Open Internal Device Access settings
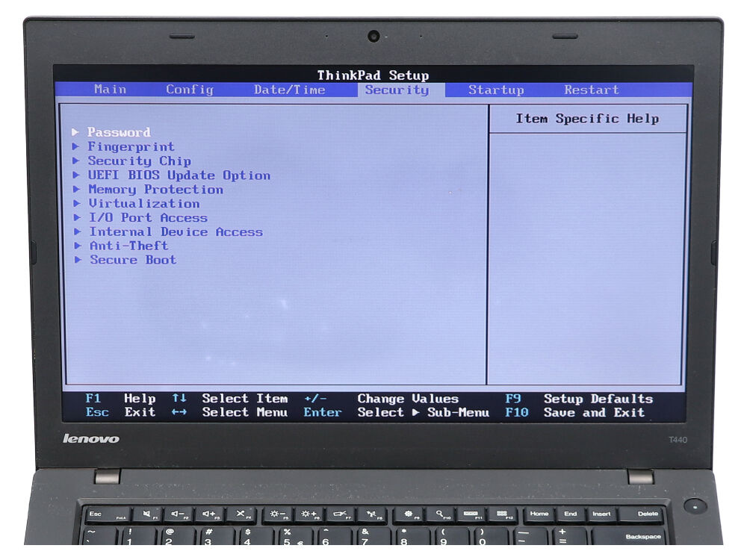This screenshot has width=747, height=560. 176,232
